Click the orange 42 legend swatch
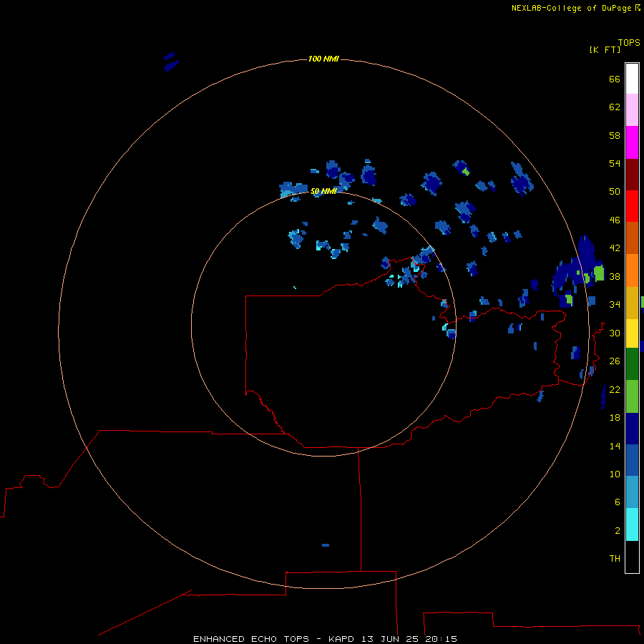 (x=632, y=270)
